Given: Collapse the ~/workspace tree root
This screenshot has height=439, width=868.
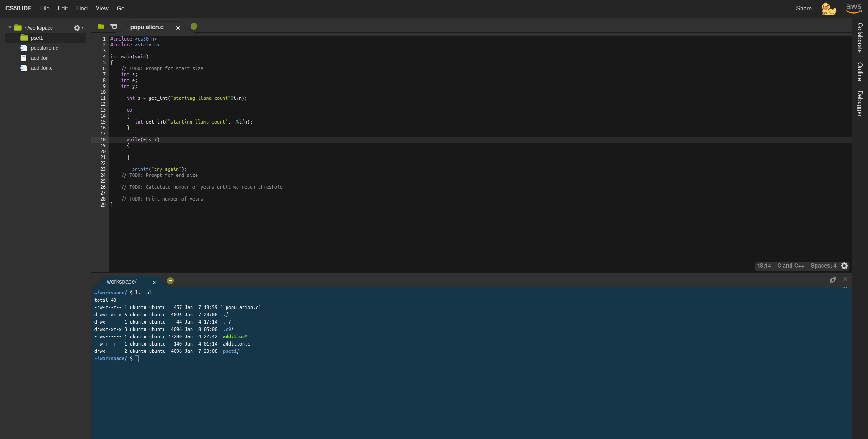Looking at the screenshot, I should pyautogui.click(x=10, y=28).
